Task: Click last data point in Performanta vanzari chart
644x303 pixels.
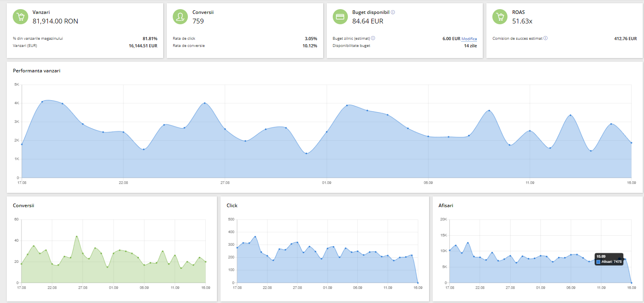Action: click(631, 143)
